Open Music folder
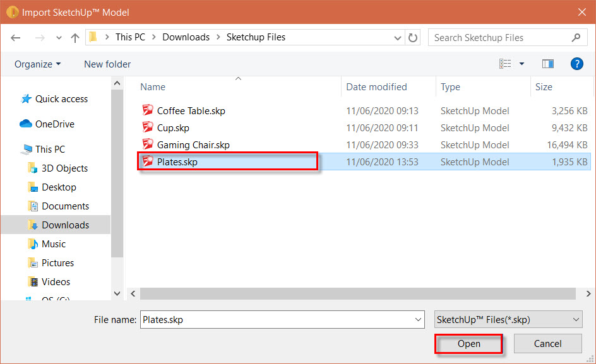This screenshot has height=364, width=596. pyautogui.click(x=54, y=244)
